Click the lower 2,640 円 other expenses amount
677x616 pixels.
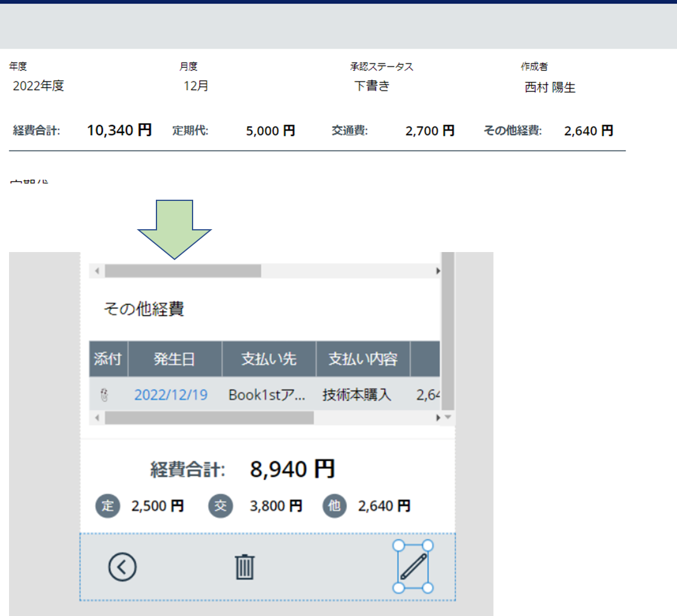pyautogui.click(x=384, y=506)
